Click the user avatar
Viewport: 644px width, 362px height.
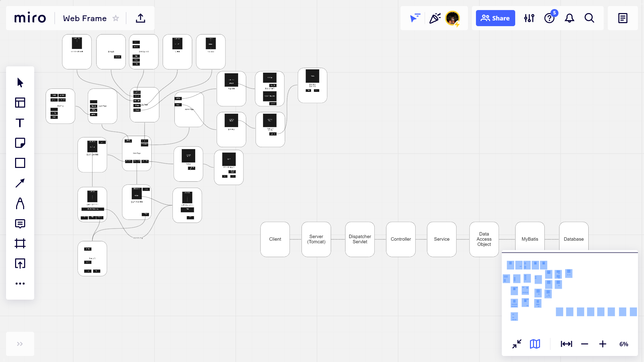click(x=452, y=18)
